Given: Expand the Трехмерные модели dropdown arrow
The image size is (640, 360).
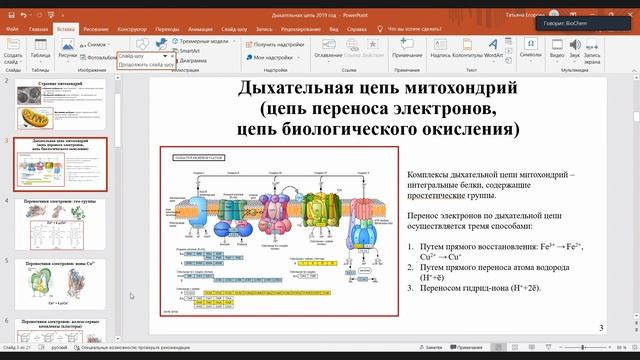Looking at the screenshot, I should pos(234,41).
